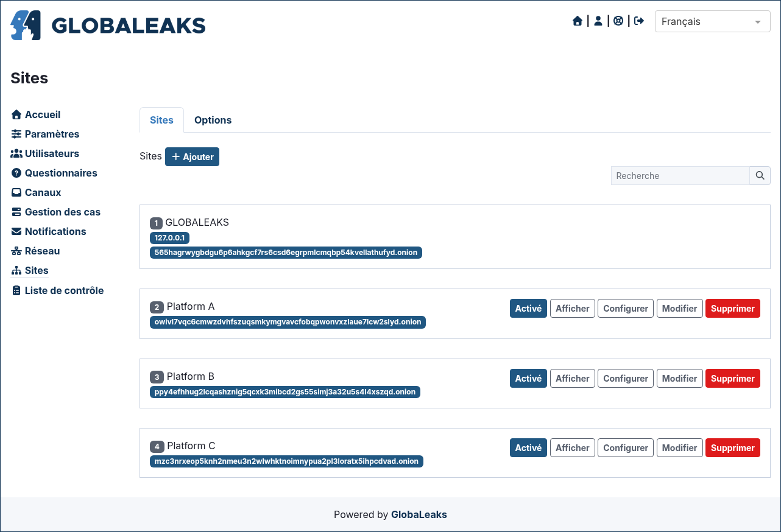Click the number 1 badge on GLOBALEAKS row
Screen dimensions: 781x532
[157, 223]
